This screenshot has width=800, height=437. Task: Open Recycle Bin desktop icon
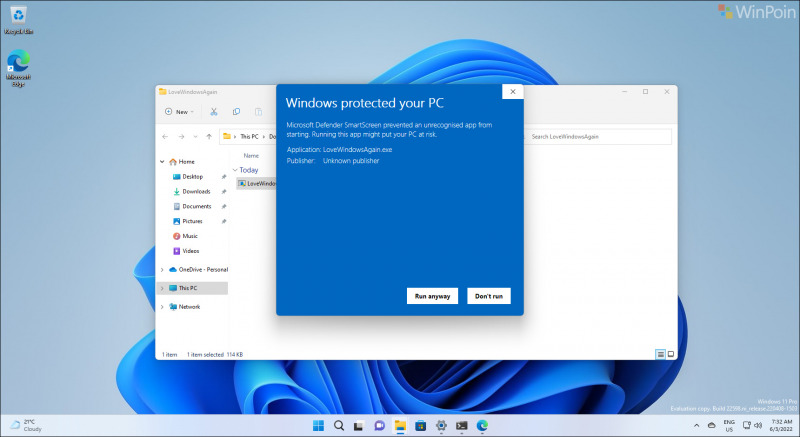[18, 20]
